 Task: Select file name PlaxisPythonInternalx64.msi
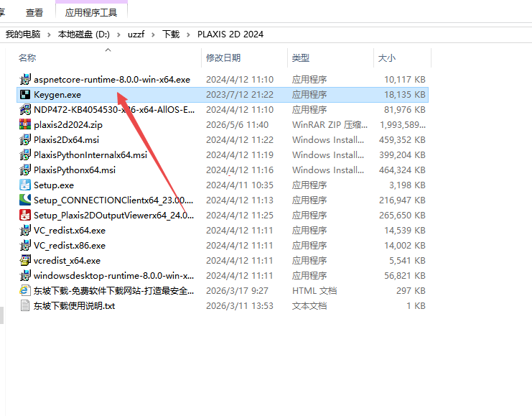[90, 155]
